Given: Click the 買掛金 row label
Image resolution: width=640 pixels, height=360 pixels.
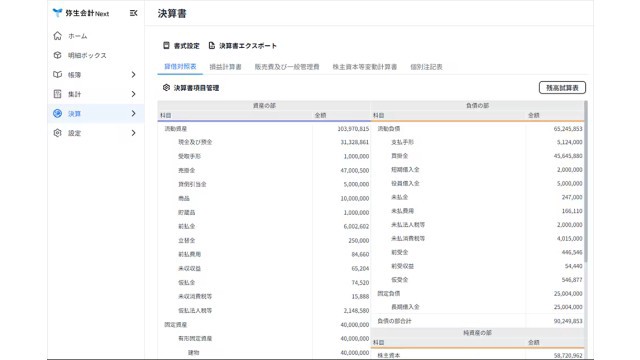Looking at the screenshot, I should pos(400,156).
